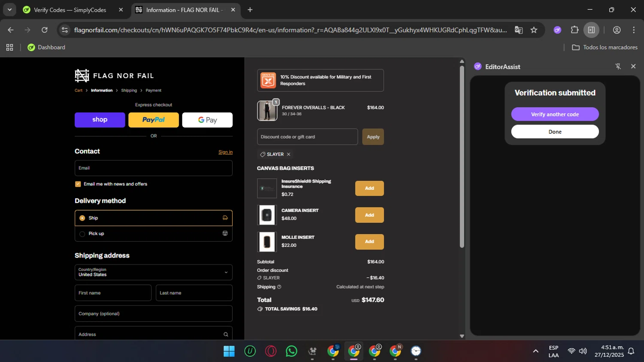Select the Ship delivery method
Image resolution: width=644 pixels, height=362 pixels.
coord(154,218)
